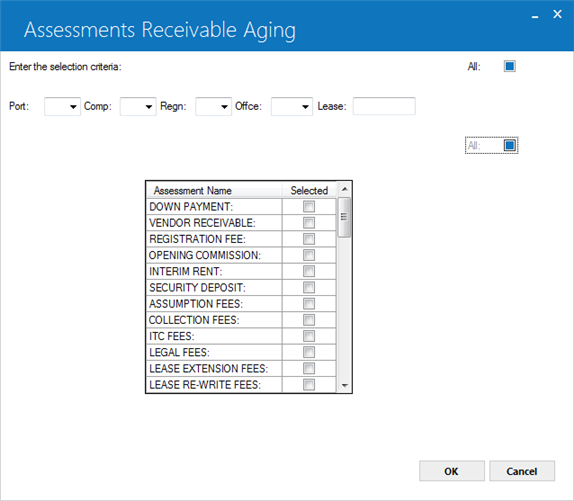Toggle the All checkbox above assessment table
Screen dimensions: 574x501
pos(510,145)
